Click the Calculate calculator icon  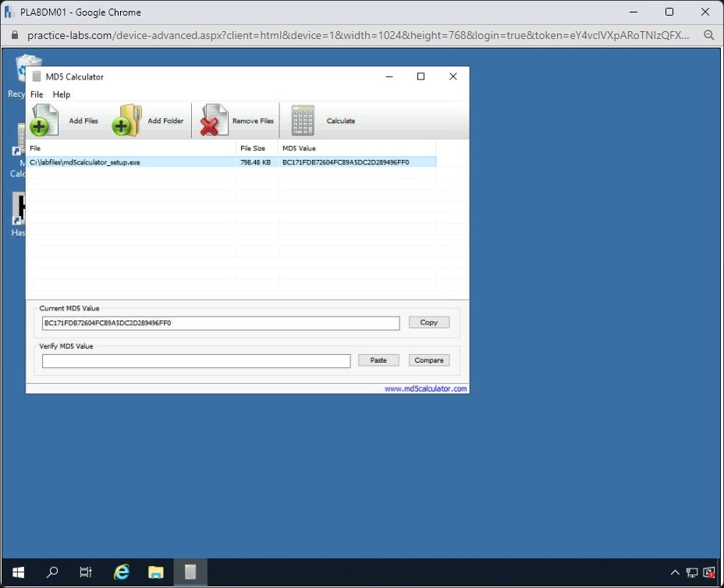[303, 121]
